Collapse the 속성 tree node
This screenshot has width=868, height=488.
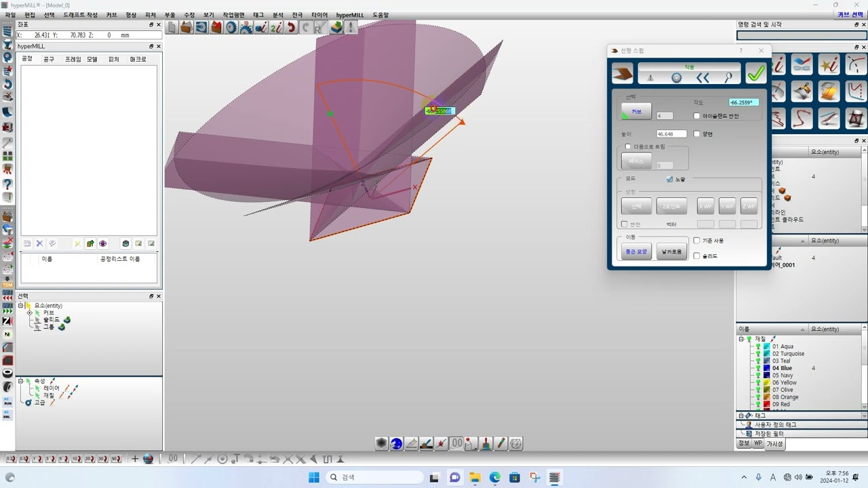coord(20,381)
